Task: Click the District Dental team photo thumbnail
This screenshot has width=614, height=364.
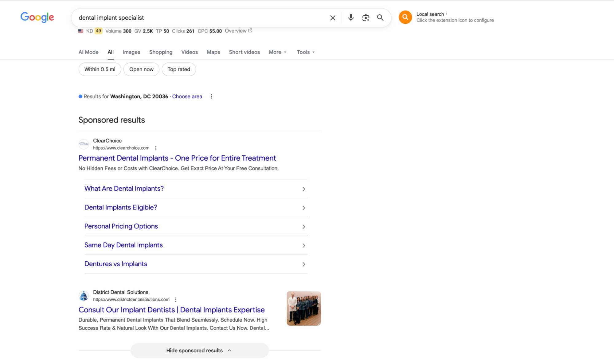Action: 303,308
